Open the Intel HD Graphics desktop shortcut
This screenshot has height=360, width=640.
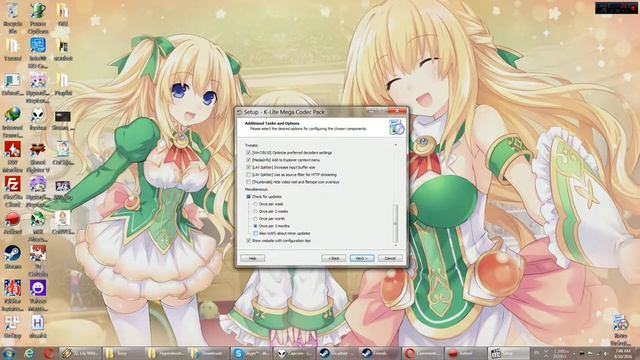38,53
